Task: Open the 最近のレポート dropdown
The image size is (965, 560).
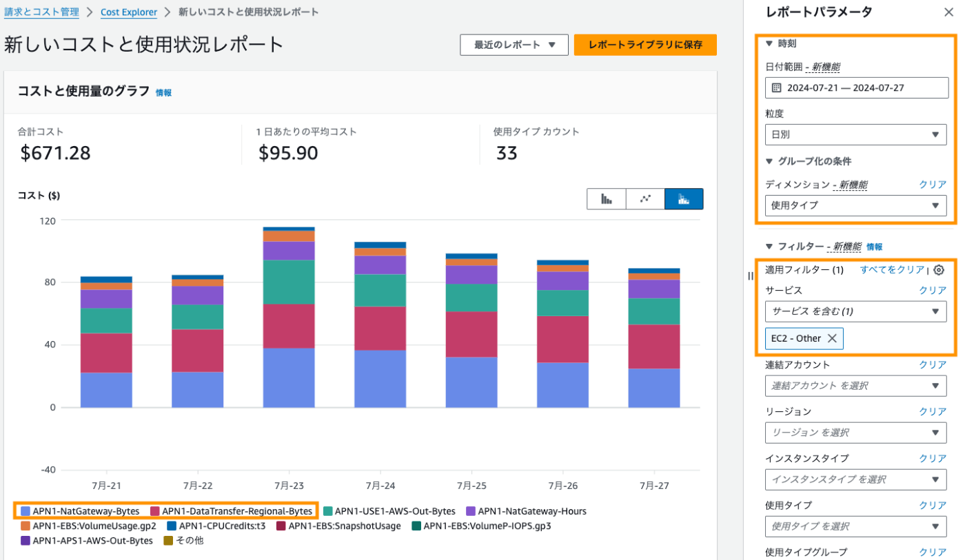Action: coord(514,45)
